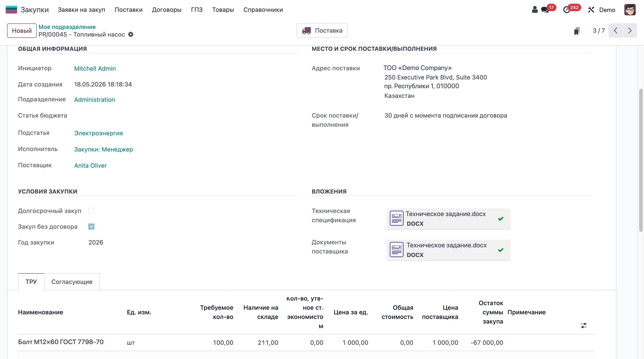The height and width of the screenshot is (359, 644).
Task: Open Мое подразделение breadcrumb link
Action: 67,27
